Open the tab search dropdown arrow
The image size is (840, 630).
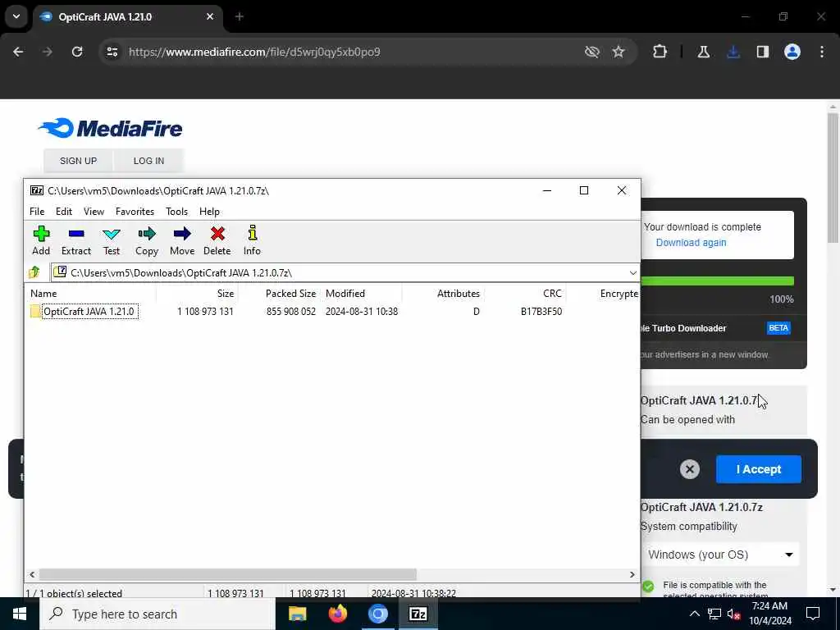coord(16,16)
